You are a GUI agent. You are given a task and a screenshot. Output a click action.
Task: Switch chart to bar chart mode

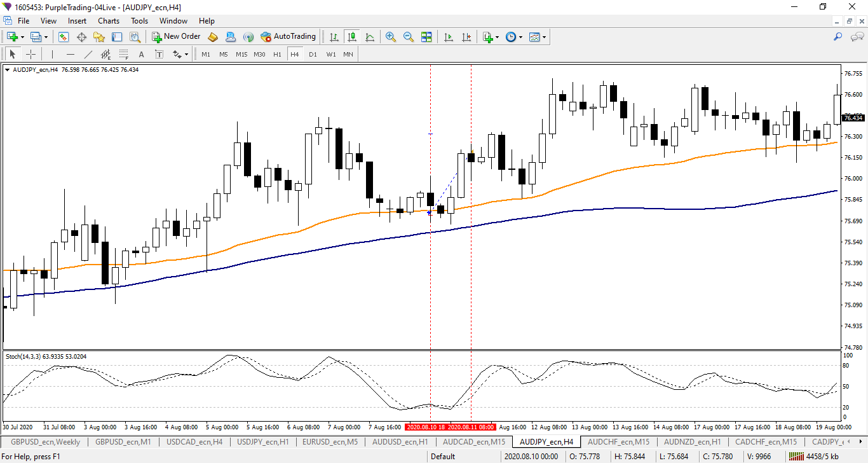[334, 37]
